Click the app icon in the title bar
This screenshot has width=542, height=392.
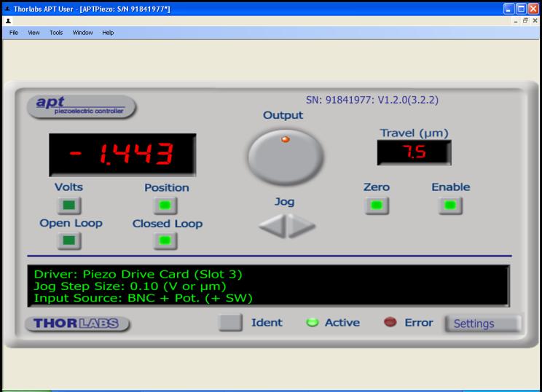[7, 9]
